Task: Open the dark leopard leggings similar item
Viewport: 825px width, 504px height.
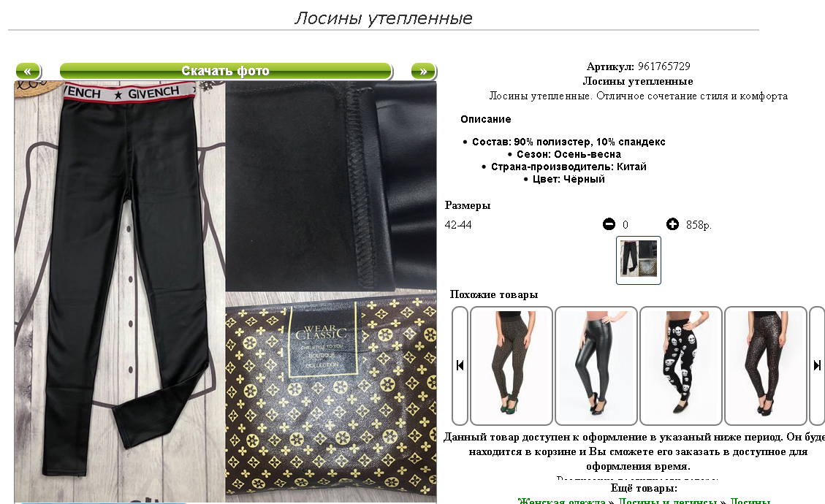Action: 766,366
